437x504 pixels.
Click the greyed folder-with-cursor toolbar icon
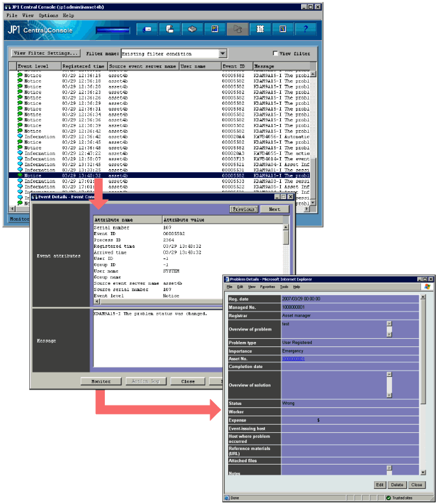pyautogui.click(x=237, y=29)
